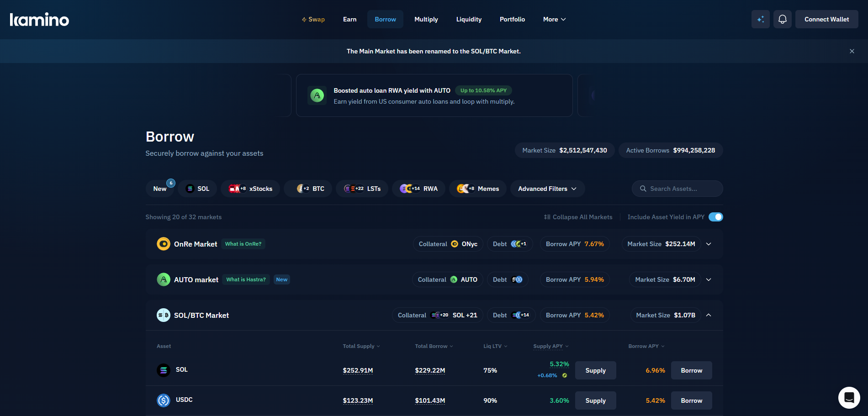Click the SOL token icon in asset row

[x=164, y=370]
